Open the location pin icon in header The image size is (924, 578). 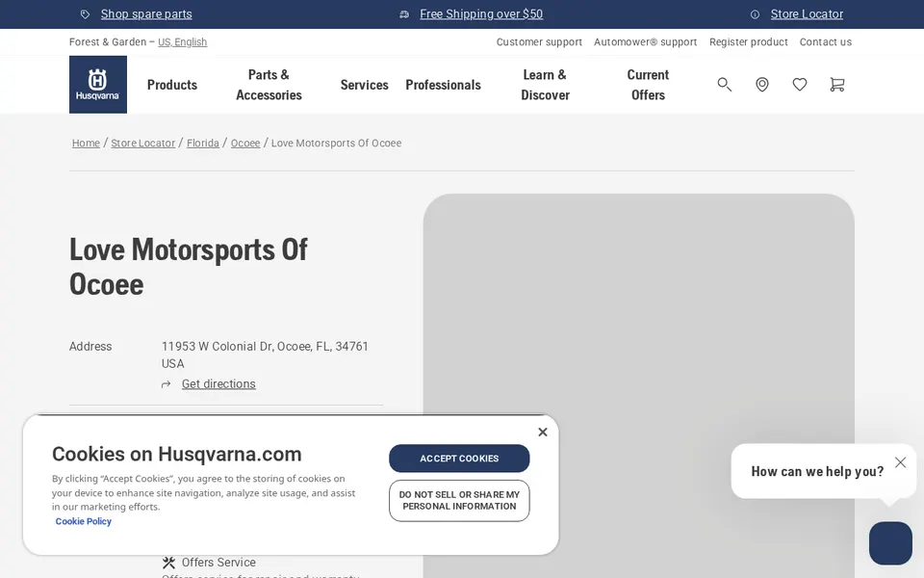tap(762, 85)
